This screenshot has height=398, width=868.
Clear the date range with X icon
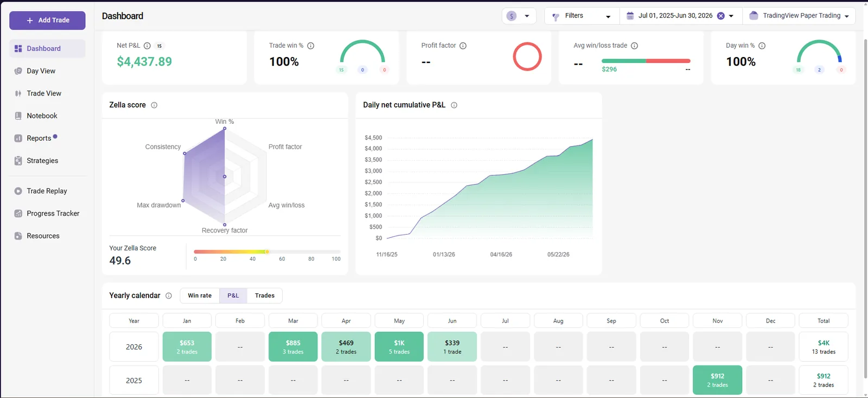[x=721, y=16]
